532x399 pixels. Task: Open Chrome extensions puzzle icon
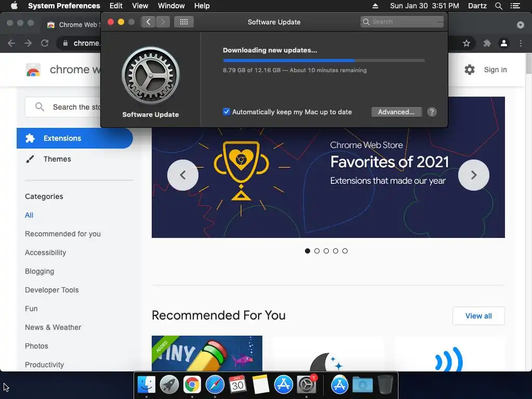[x=487, y=43]
